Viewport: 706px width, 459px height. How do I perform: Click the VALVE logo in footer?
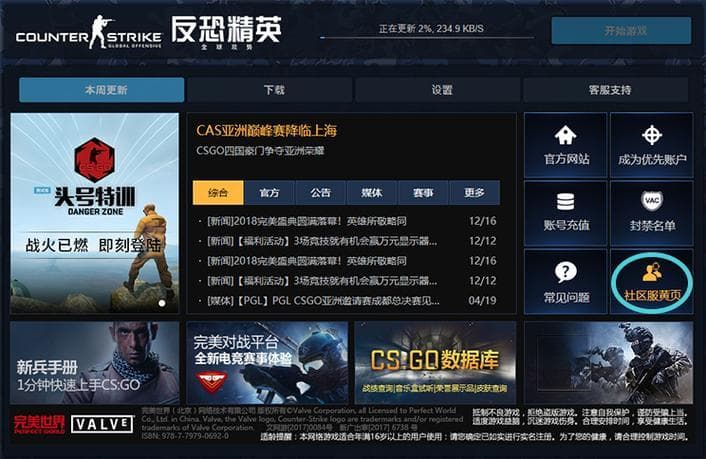pyautogui.click(x=102, y=424)
